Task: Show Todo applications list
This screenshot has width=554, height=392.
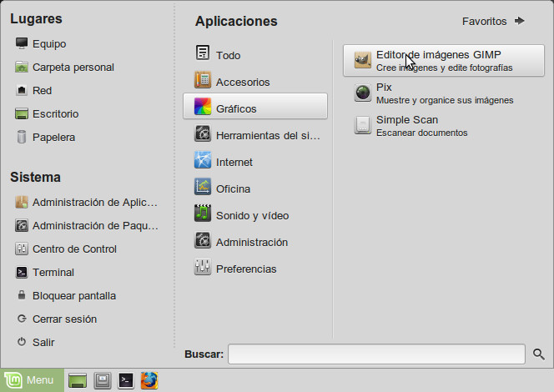Action: point(228,55)
